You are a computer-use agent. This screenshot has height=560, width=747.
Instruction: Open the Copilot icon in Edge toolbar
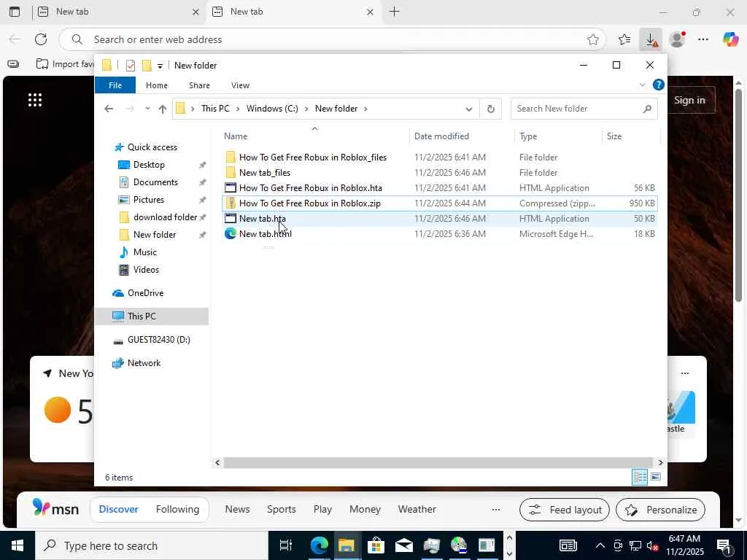tap(730, 39)
